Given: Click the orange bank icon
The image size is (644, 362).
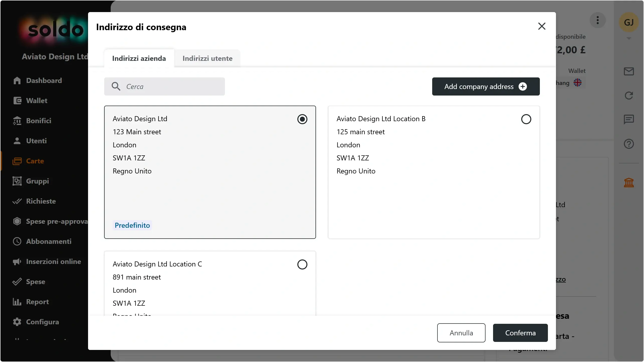Looking at the screenshot, I should point(629,183).
